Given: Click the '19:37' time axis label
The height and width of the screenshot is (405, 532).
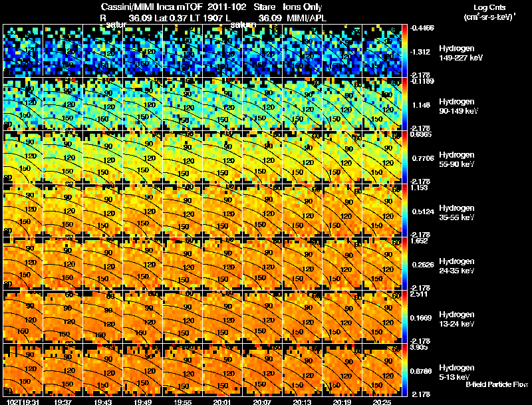Looking at the screenshot, I should (63, 402).
